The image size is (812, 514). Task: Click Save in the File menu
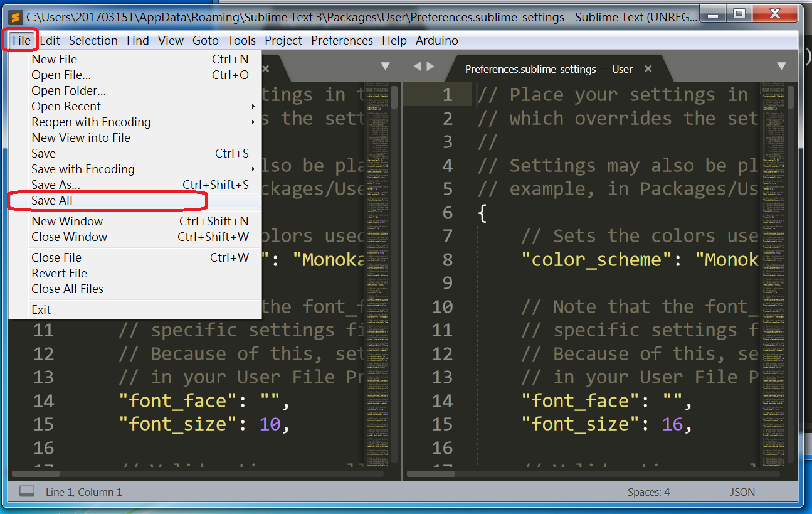tap(135, 153)
